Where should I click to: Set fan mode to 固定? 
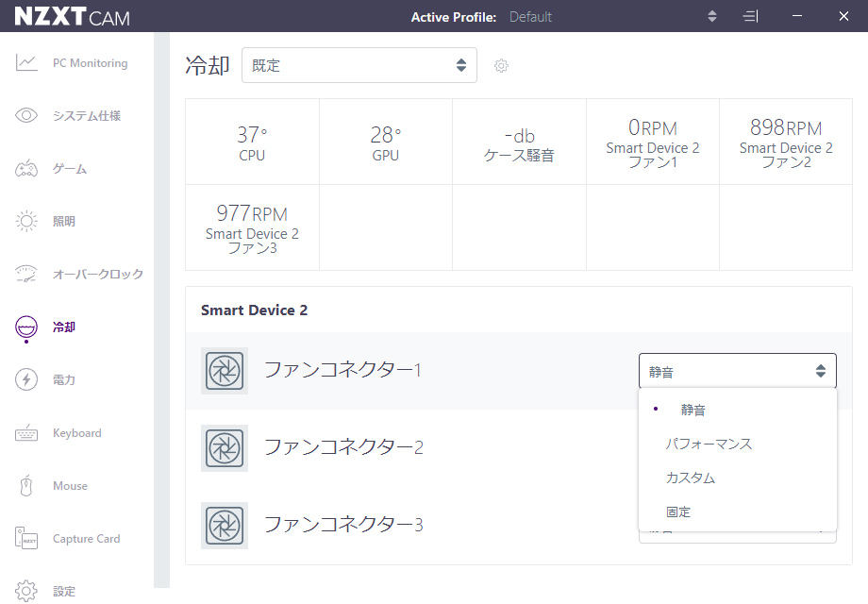(678, 512)
